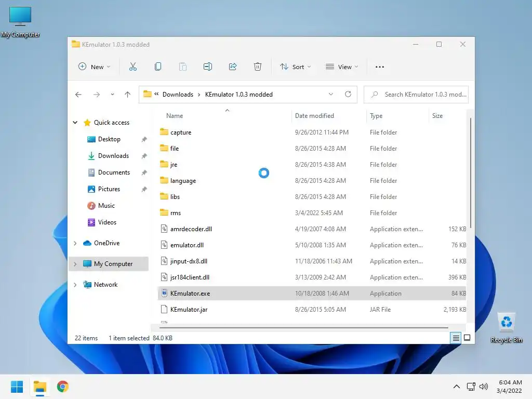Viewport: 532px width, 399px height.
Task: Click the Paste clipboard icon
Action: (183, 67)
